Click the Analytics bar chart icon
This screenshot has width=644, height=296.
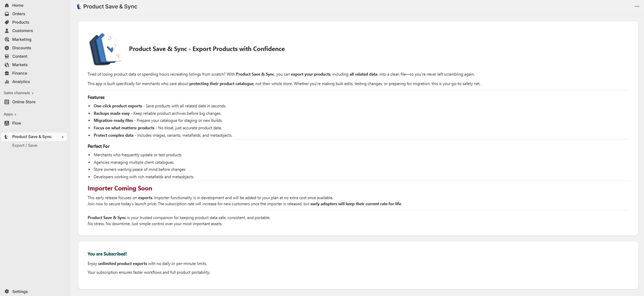tap(7, 82)
